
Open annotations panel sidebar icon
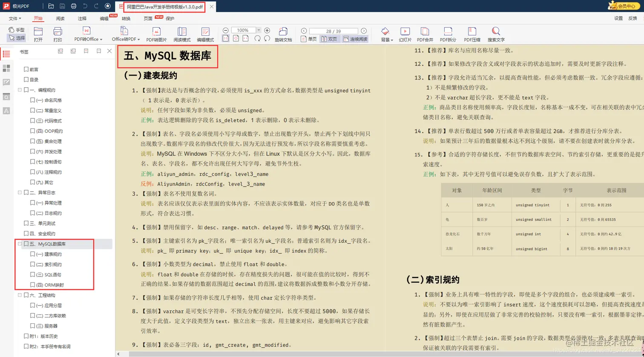point(6,82)
